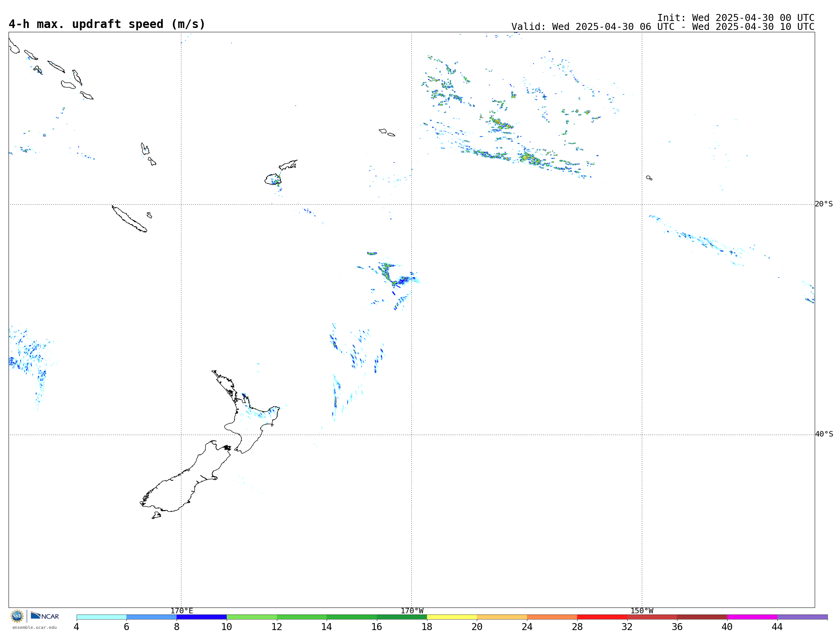Click the colorbar tick label 44

coord(777,627)
